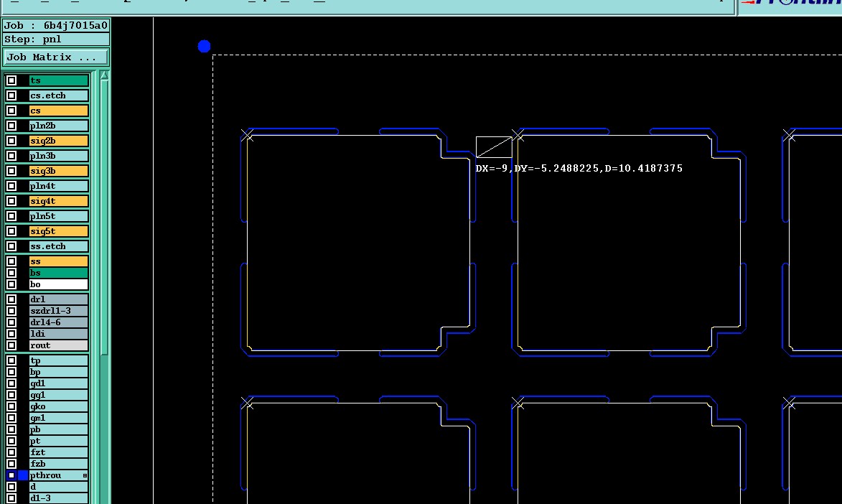Toggle the checkbox beside layer fzt
Image resolution: width=842 pixels, height=504 pixels.
[x=11, y=452]
